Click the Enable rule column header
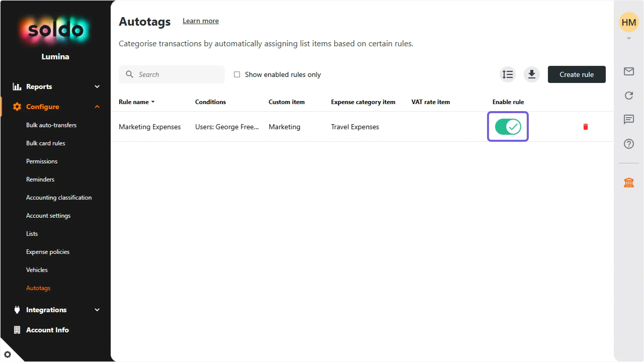The image size is (644, 362). 508,102
